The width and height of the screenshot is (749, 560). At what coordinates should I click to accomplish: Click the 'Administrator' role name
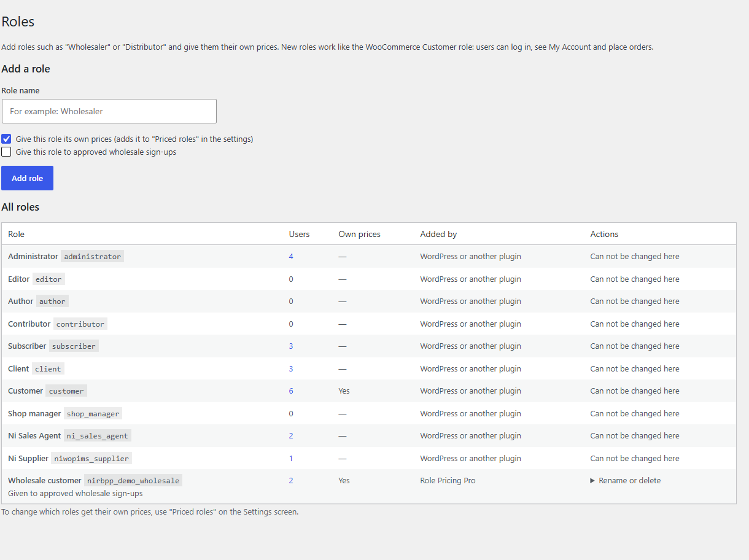click(x=33, y=257)
